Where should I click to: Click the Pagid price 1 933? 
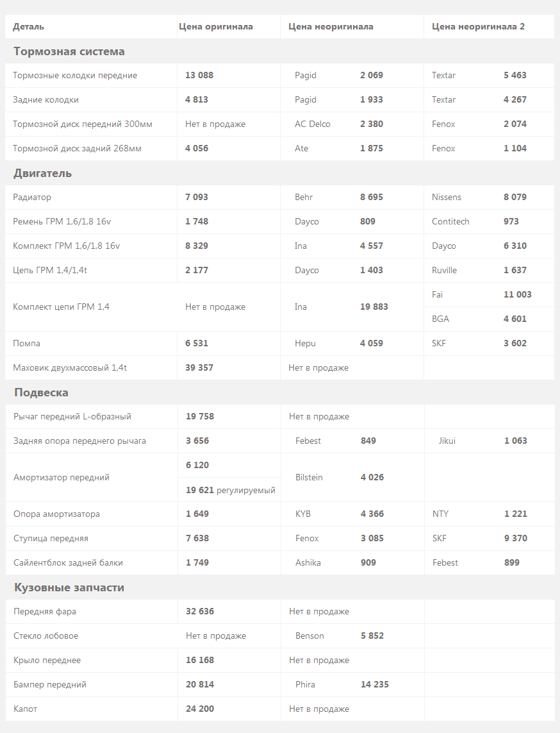[372, 99]
